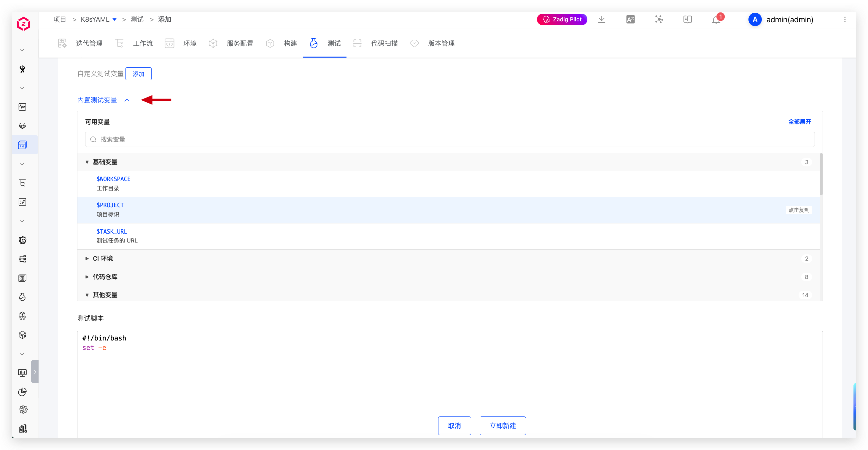Switch to the 代码扫描 tab
The width and height of the screenshot is (868, 450).
pyautogui.click(x=384, y=43)
